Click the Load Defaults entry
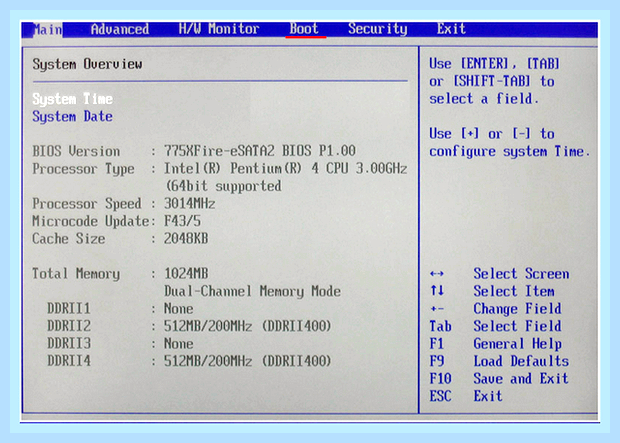620x443 pixels. pos(521,361)
